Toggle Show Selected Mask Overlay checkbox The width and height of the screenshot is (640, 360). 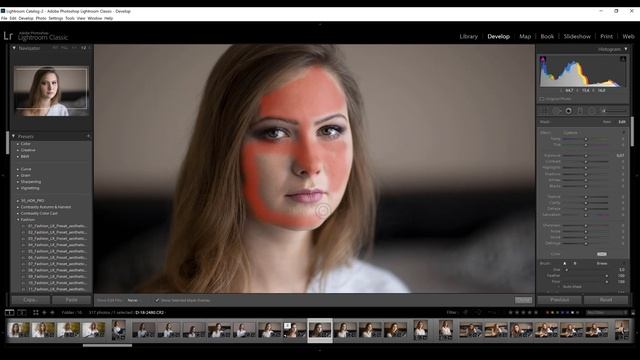157,300
